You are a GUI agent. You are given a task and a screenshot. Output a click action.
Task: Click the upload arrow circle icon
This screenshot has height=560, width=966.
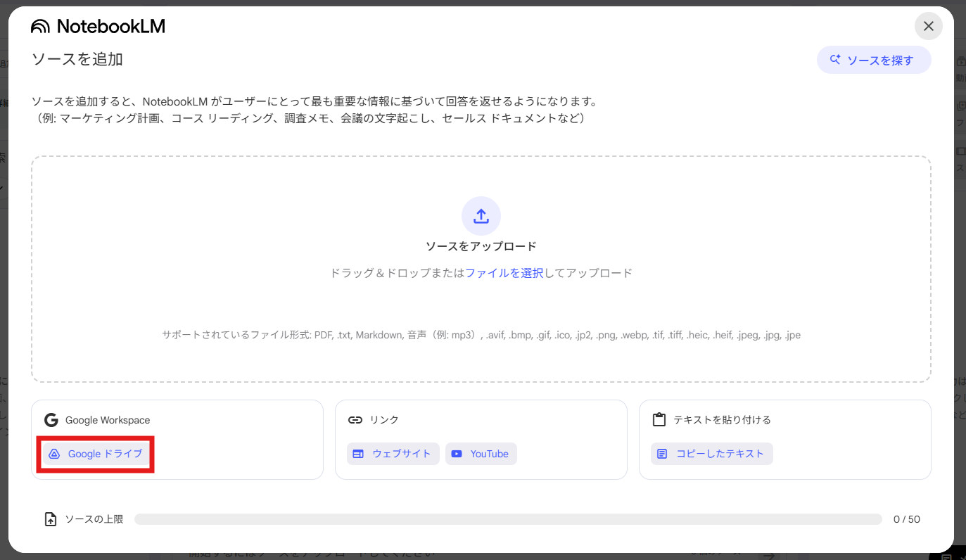pos(481,215)
